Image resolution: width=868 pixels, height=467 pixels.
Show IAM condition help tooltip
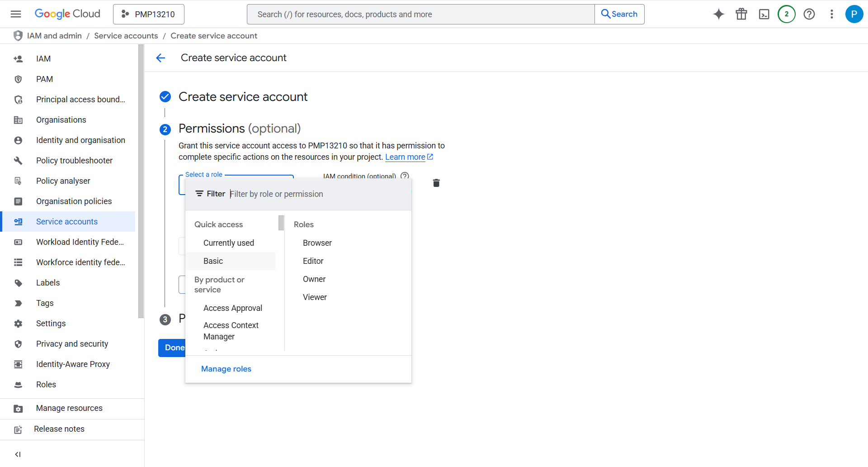point(405,176)
